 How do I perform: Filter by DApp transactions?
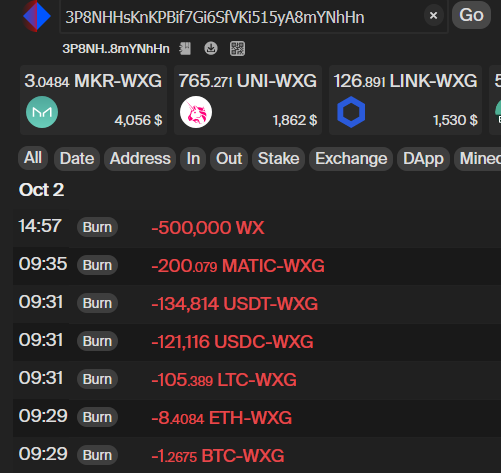(423, 159)
